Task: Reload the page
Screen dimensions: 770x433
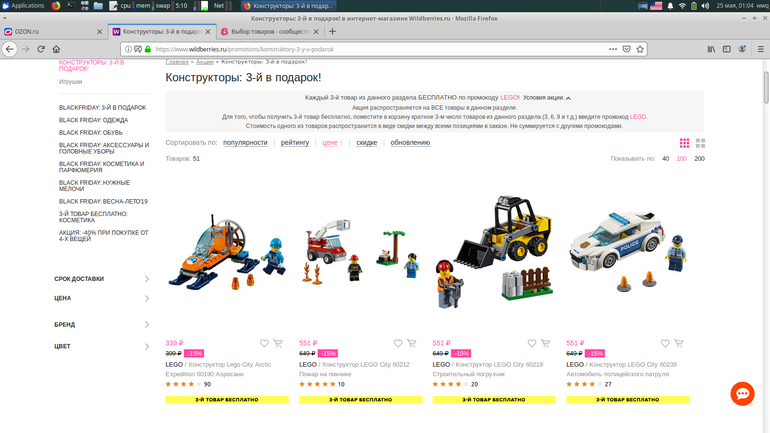Action: [40, 49]
